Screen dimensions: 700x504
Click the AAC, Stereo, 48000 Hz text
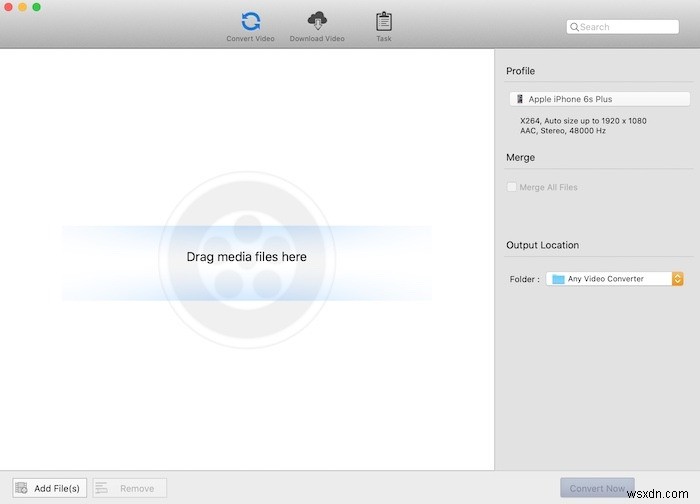563,131
